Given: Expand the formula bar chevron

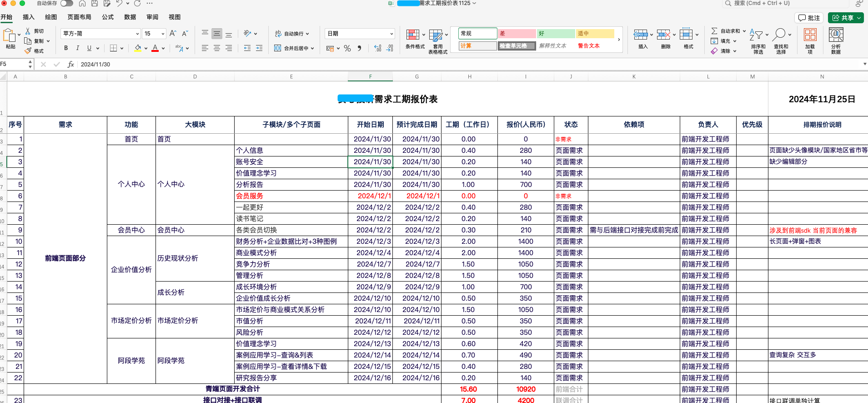Looking at the screenshot, I should pos(864,64).
